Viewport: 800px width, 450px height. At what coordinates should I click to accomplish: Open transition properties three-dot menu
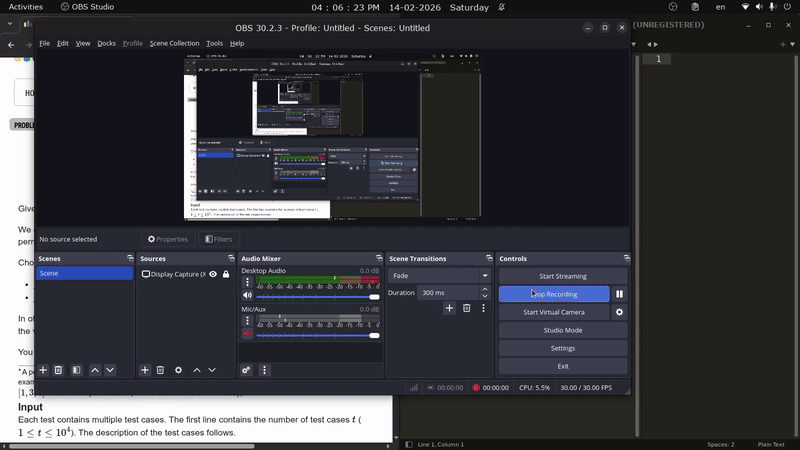pos(483,308)
